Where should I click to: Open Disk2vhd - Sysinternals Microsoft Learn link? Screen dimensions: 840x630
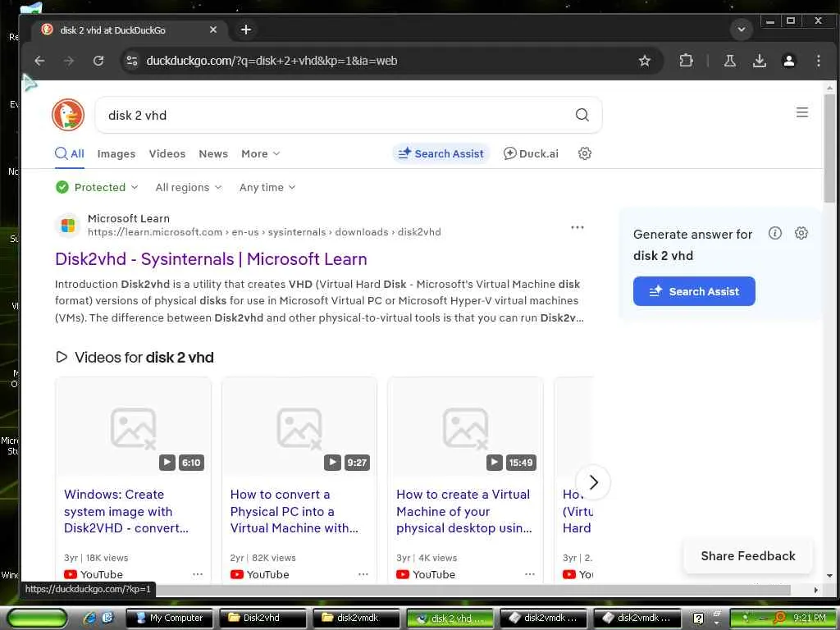click(211, 259)
